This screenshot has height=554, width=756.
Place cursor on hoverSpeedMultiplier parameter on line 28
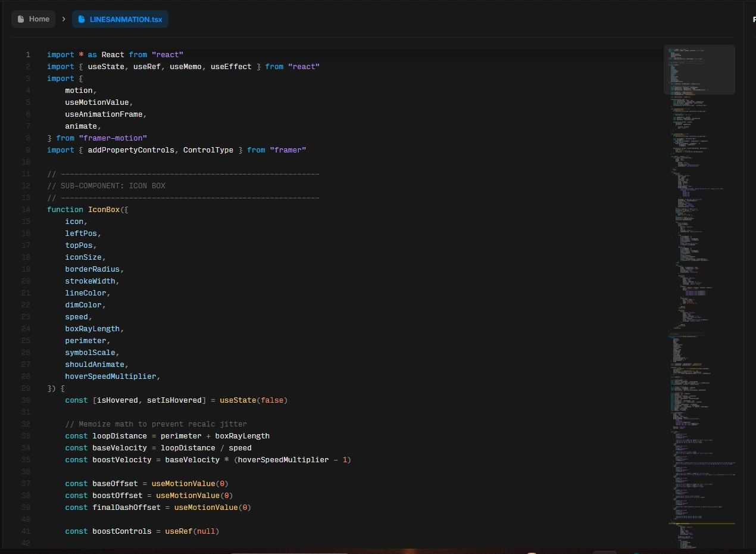[111, 376]
